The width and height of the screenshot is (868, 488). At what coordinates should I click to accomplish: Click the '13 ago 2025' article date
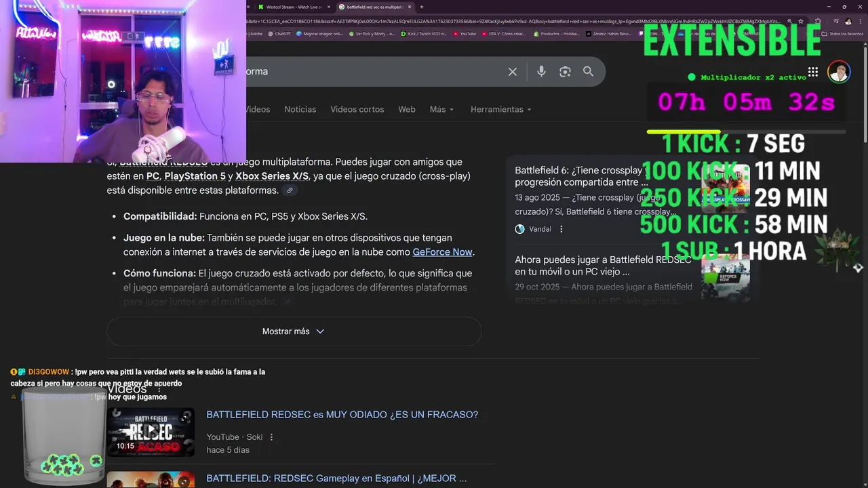click(539, 198)
